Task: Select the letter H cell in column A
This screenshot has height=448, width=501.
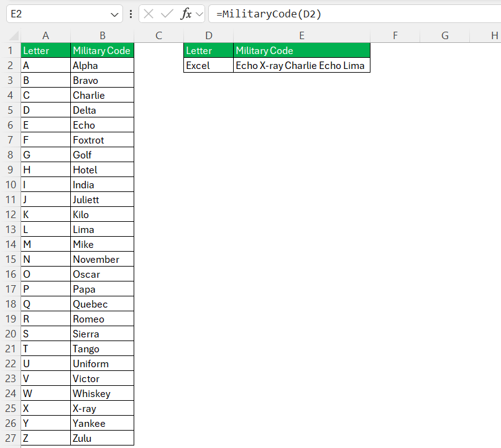Action: click(46, 170)
